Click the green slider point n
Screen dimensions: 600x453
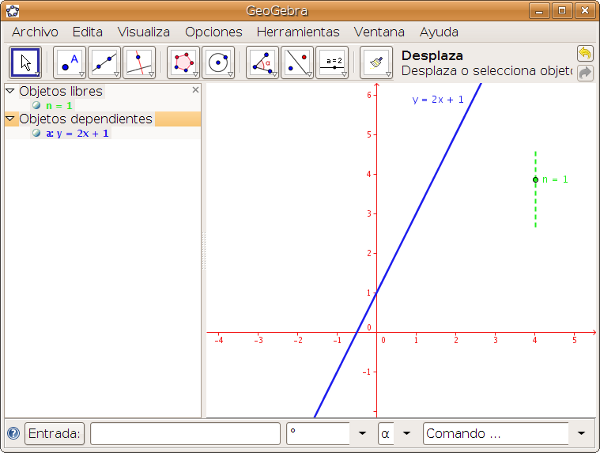[536, 180]
